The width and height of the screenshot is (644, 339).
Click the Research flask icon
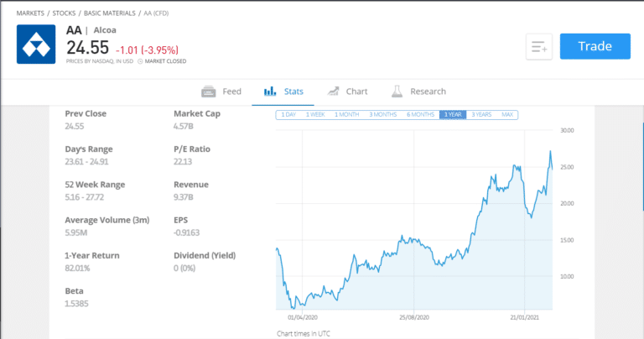pos(397,91)
